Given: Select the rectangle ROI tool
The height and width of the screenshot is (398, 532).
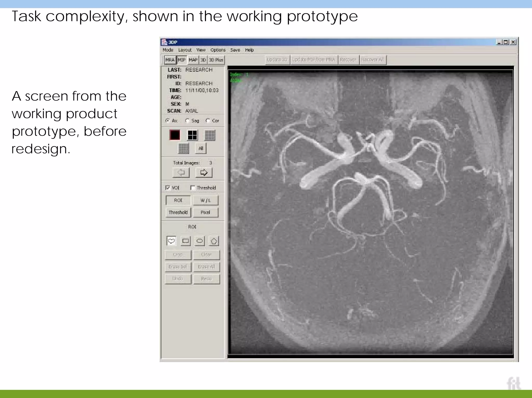Looking at the screenshot, I should [185, 241].
